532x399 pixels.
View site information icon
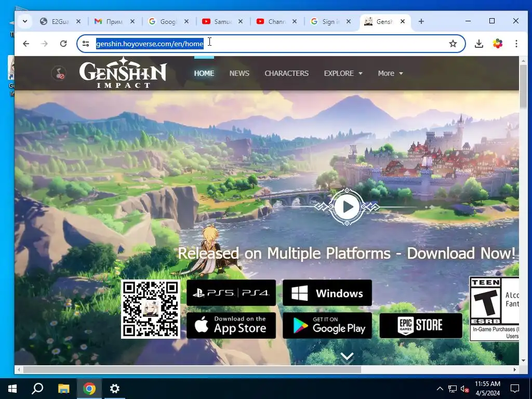click(86, 44)
